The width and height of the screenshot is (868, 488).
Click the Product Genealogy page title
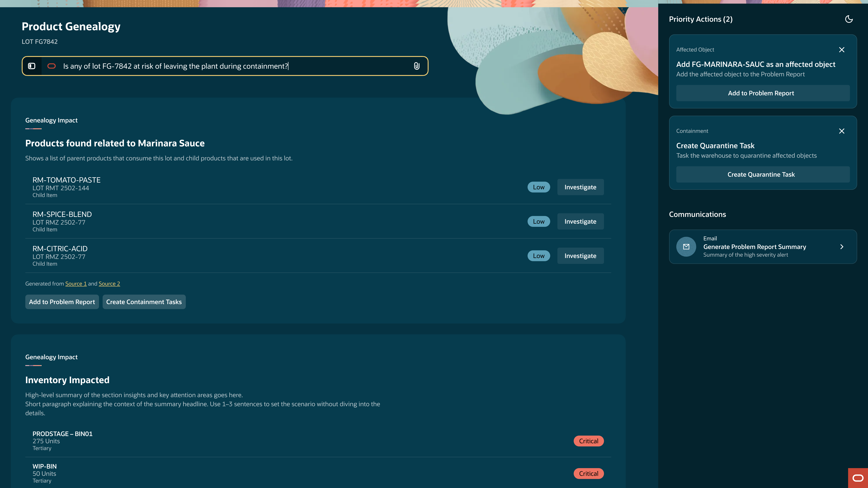pos(71,27)
